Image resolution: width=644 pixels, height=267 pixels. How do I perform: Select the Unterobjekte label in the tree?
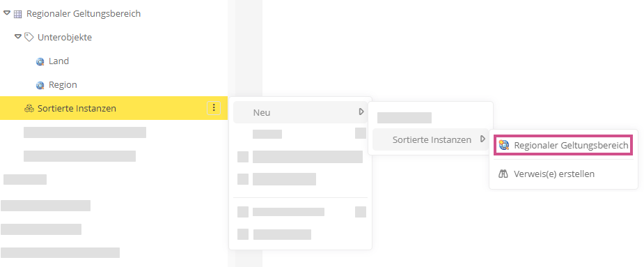click(65, 38)
